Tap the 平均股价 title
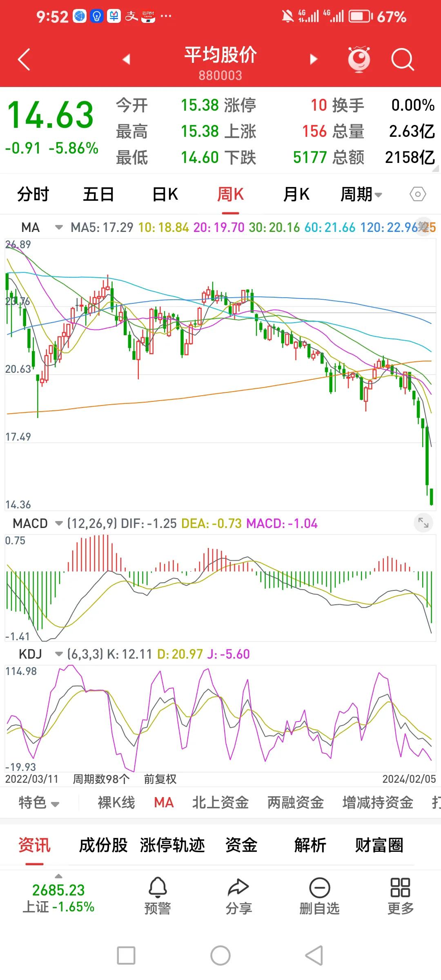This screenshot has height=980, width=441. [x=220, y=55]
